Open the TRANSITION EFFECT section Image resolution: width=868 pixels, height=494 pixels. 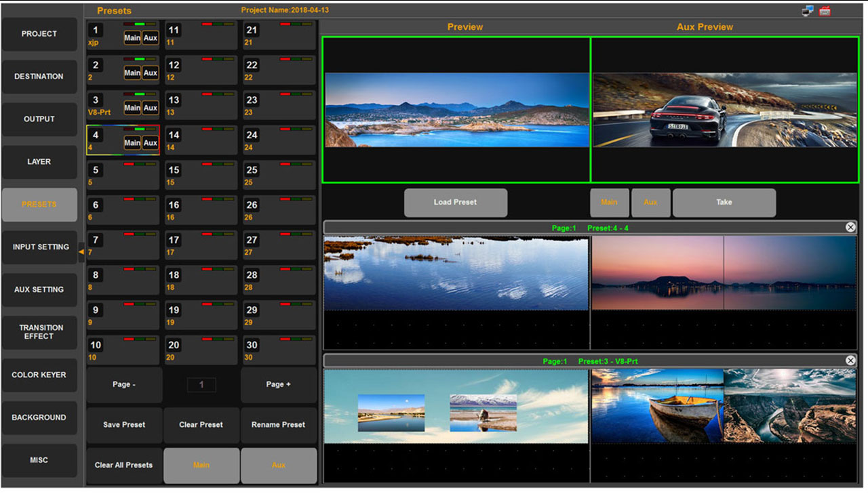click(x=39, y=332)
